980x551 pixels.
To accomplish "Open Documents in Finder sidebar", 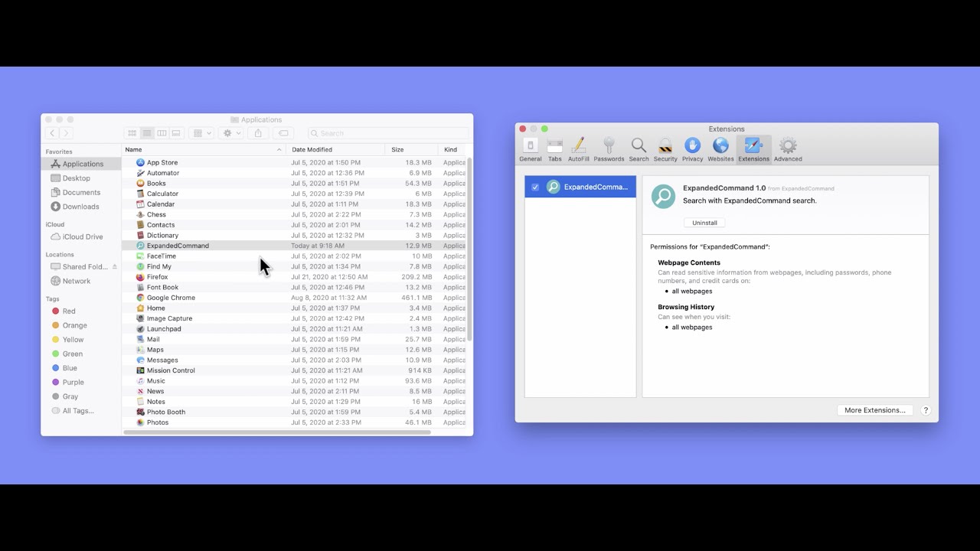I will coord(81,192).
